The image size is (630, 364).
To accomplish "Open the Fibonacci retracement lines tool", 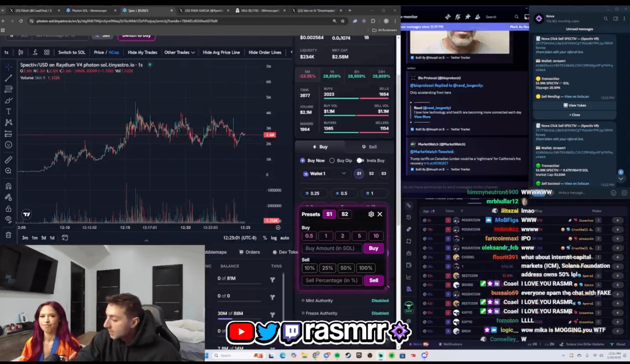I will click(x=8, y=89).
